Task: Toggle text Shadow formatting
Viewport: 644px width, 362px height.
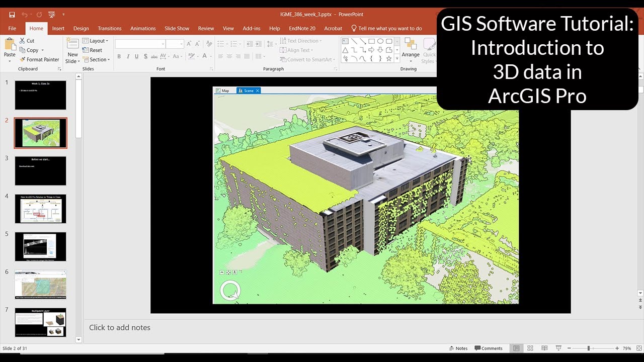Action: pos(145,56)
